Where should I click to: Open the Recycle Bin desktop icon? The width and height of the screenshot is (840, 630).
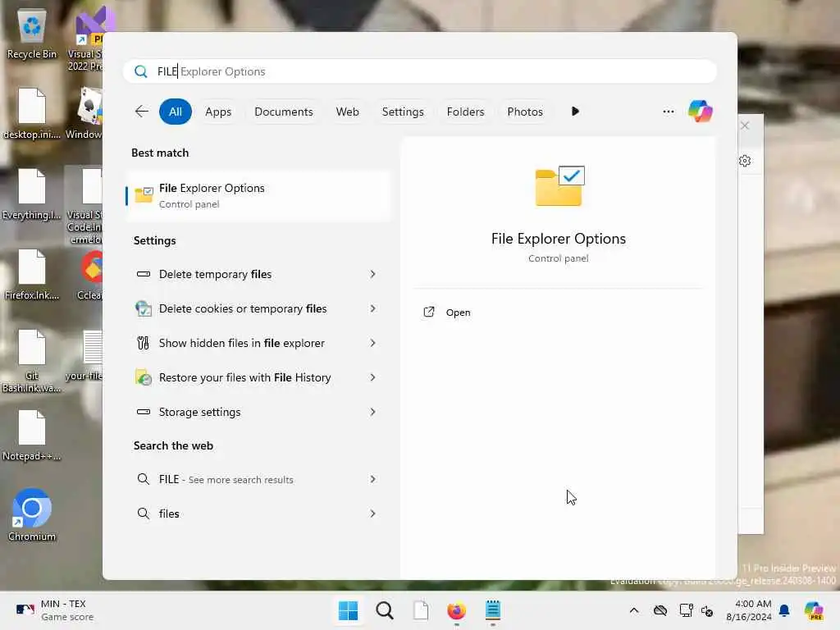32,34
